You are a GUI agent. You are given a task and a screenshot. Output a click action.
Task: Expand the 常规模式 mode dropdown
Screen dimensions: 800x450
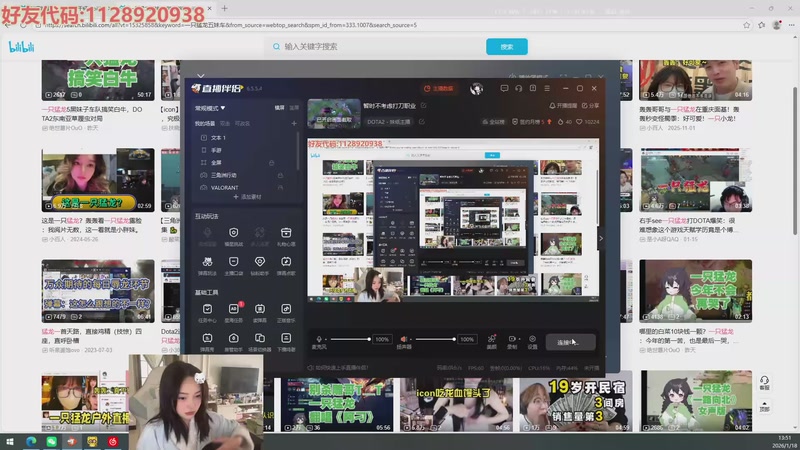[x=210, y=108]
